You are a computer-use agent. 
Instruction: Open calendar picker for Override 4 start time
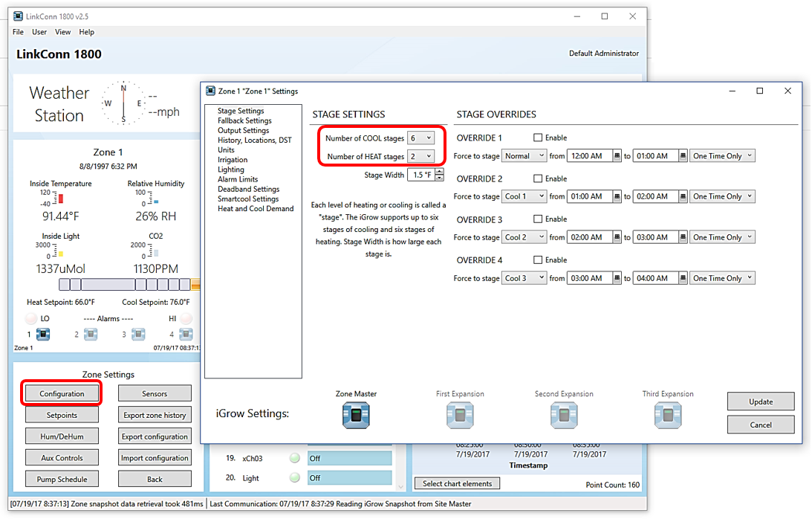click(x=617, y=278)
